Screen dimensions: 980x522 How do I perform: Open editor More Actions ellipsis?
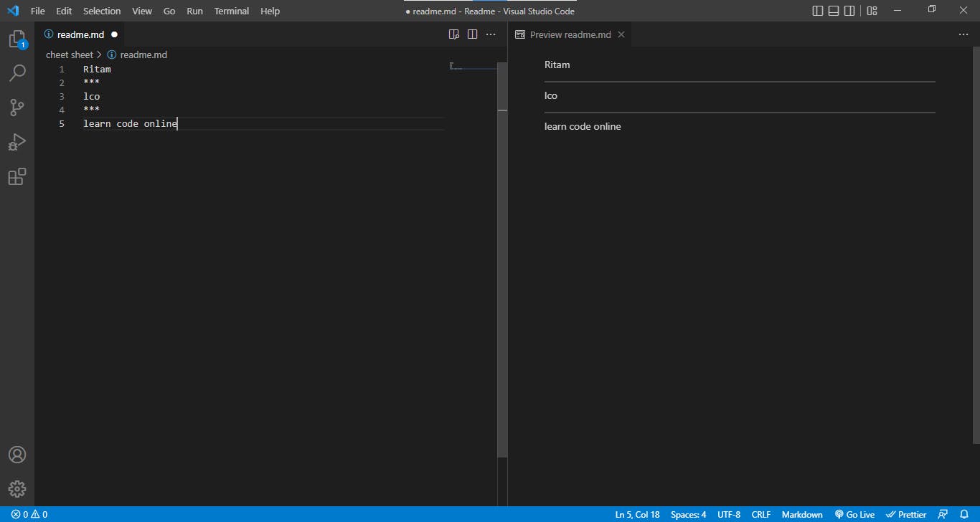pyautogui.click(x=491, y=34)
